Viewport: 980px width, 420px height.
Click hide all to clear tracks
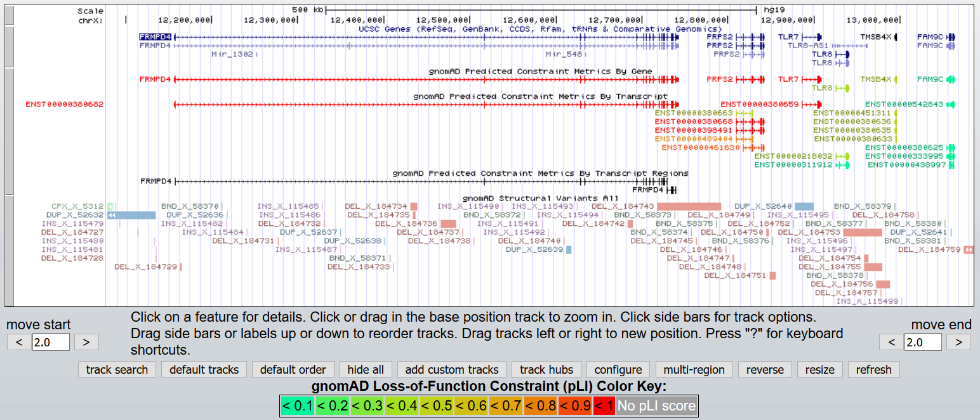366,369
